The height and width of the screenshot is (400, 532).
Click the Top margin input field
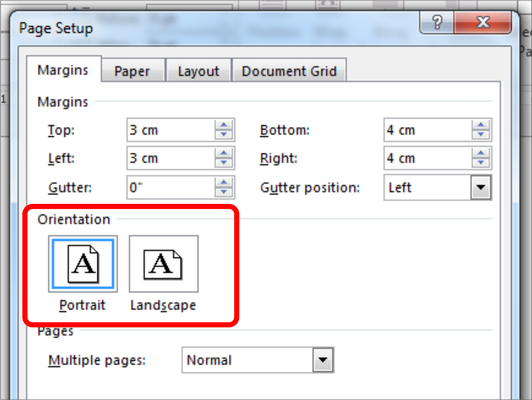tap(170, 130)
